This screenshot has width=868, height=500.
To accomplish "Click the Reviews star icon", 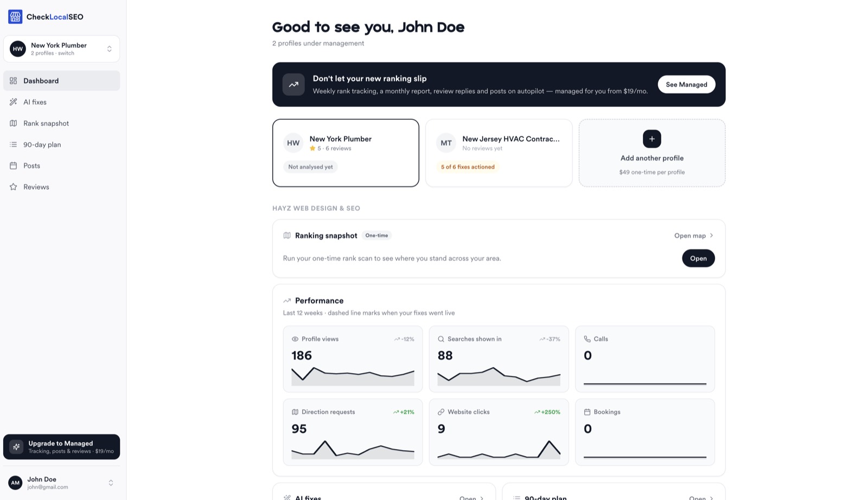I will pos(14,187).
